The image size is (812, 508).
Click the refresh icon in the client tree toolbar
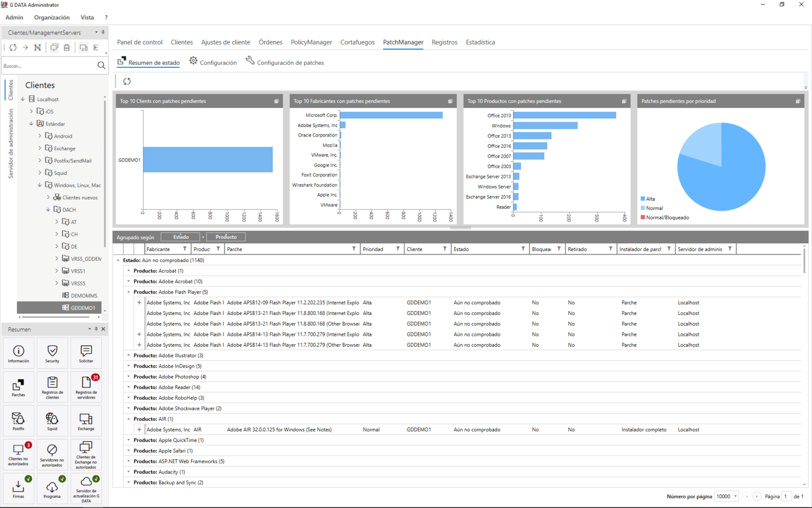[13, 47]
